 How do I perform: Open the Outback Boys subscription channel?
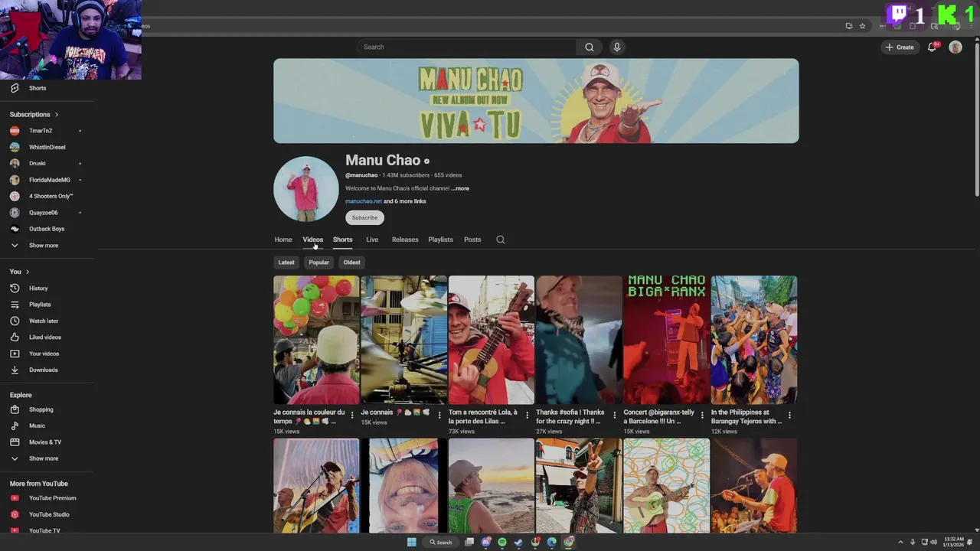point(47,229)
